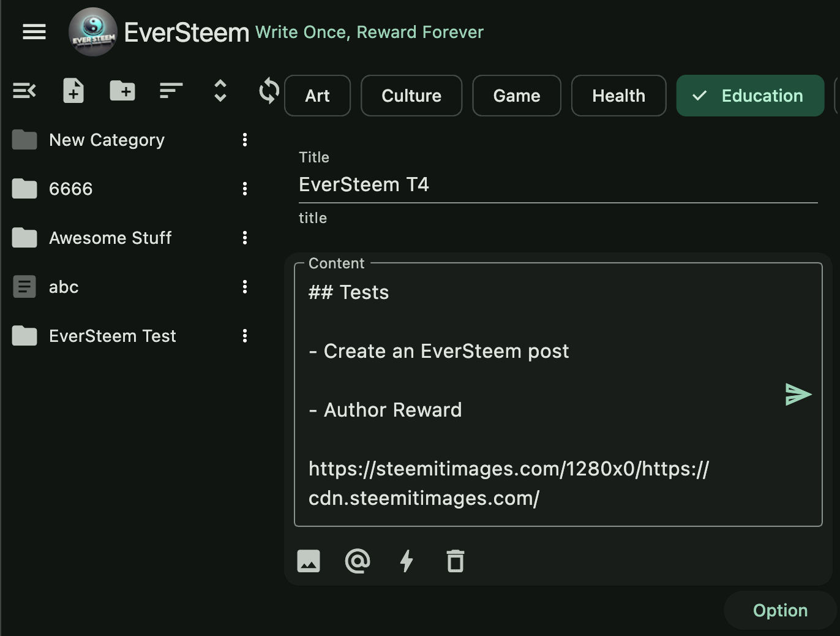Select the Culture tag chip
This screenshot has width=840, height=636.
click(411, 96)
